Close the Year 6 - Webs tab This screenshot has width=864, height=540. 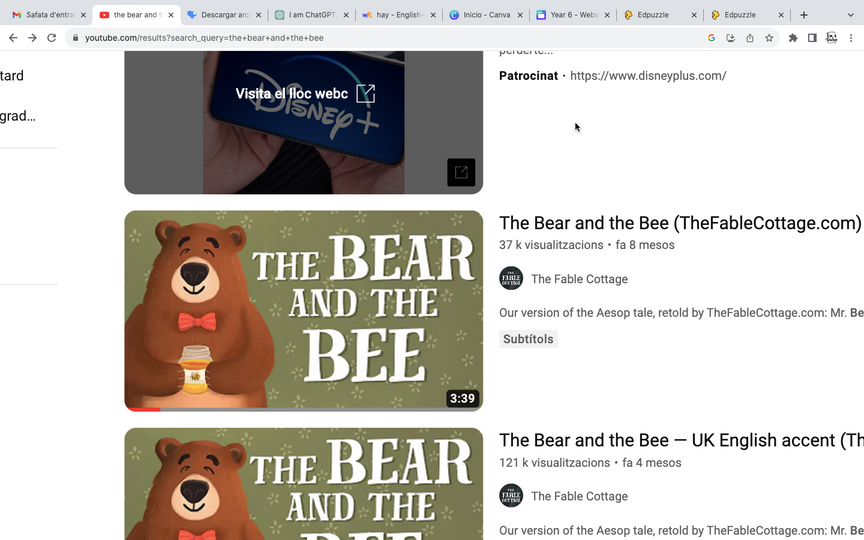(607, 15)
